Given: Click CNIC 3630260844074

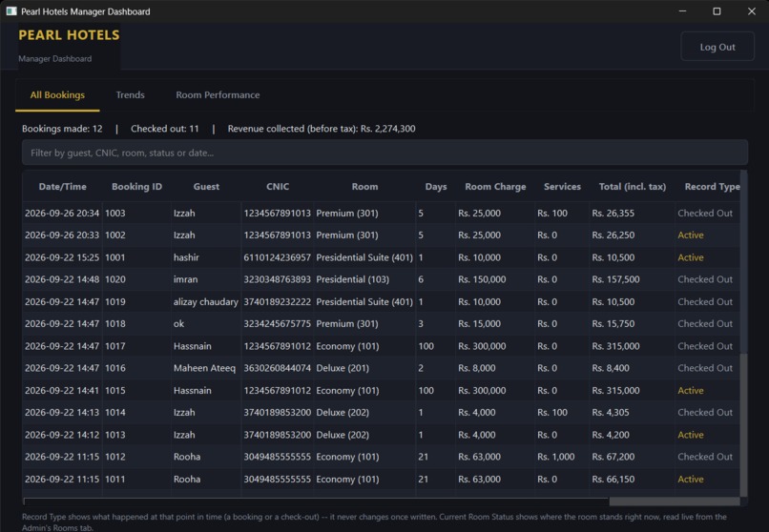Looking at the screenshot, I should click(x=277, y=368).
